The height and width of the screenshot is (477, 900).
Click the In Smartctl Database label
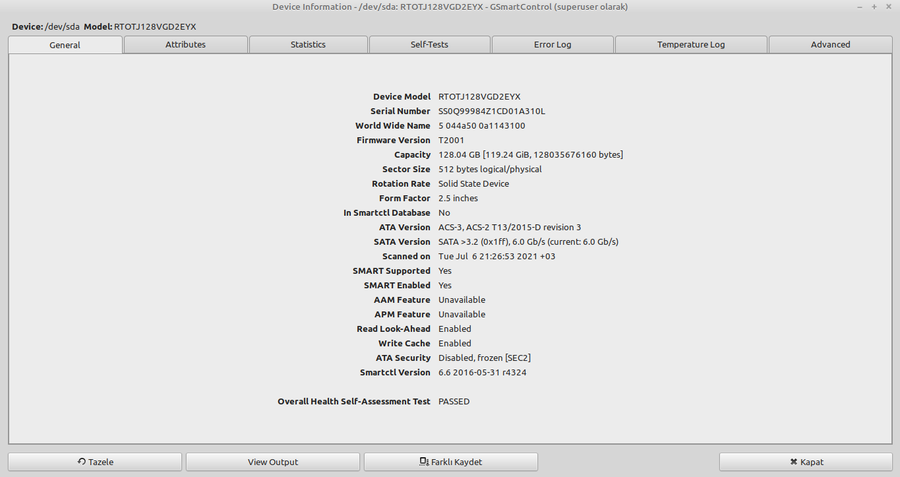(x=386, y=212)
